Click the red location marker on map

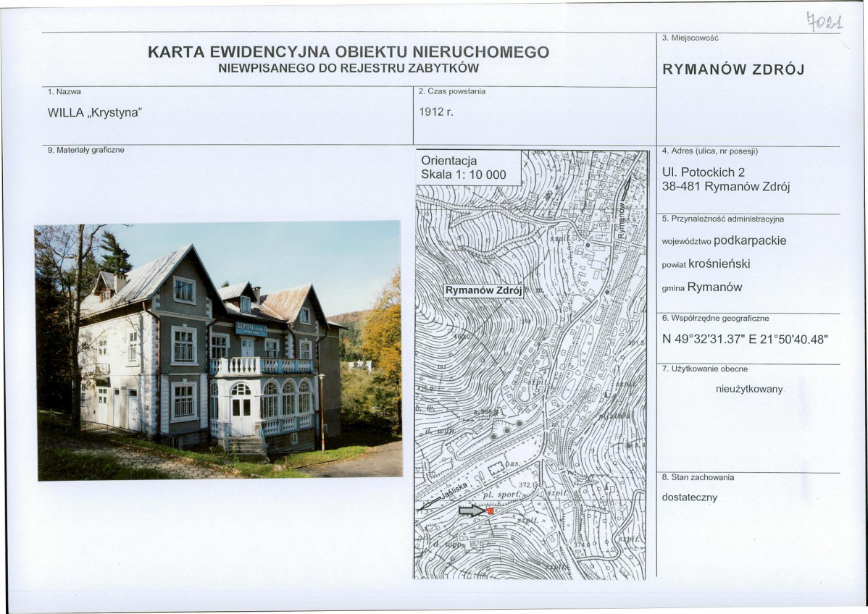(490, 511)
